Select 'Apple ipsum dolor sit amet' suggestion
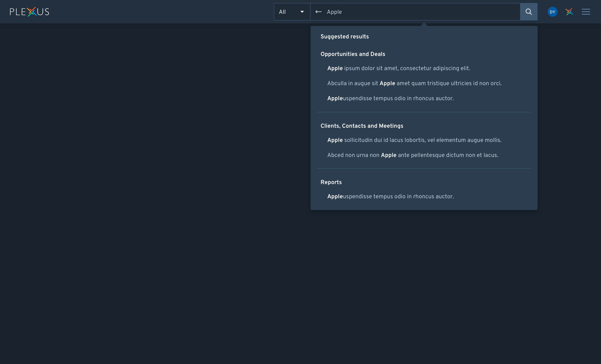 (x=398, y=68)
